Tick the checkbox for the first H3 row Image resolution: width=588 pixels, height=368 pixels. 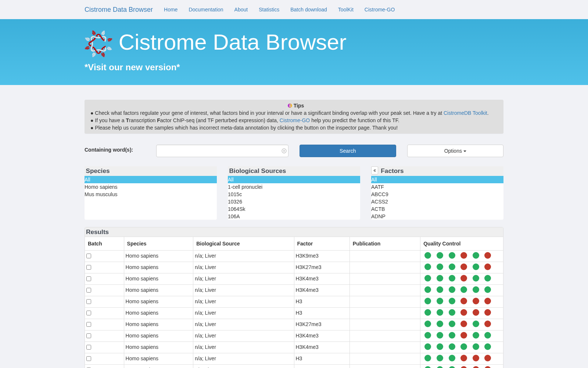click(89, 302)
